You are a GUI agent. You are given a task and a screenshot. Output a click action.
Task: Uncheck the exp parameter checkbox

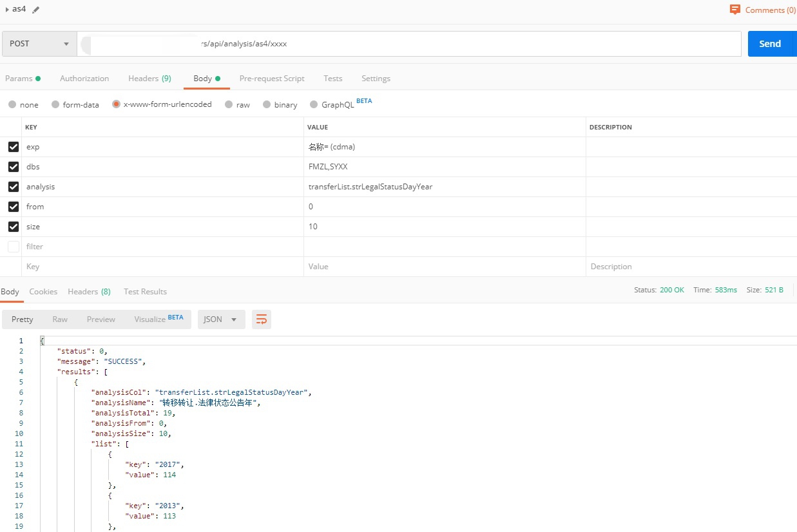pos(14,147)
